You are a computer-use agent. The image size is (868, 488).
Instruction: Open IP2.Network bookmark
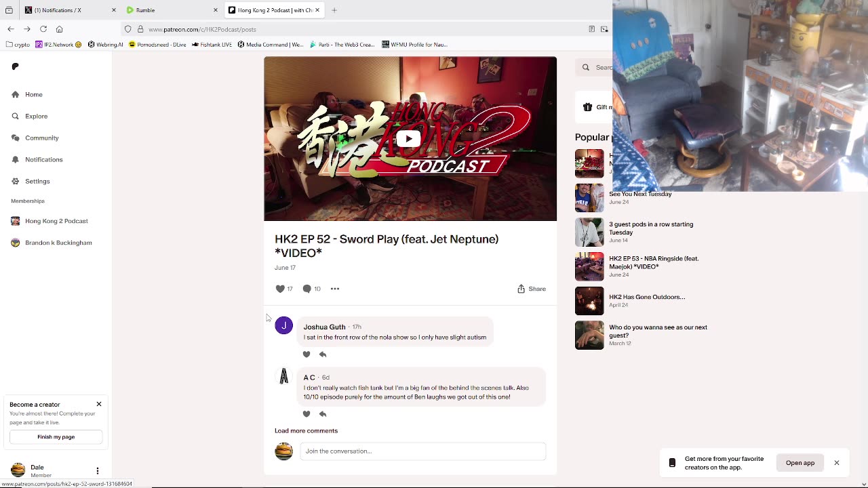click(58, 45)
